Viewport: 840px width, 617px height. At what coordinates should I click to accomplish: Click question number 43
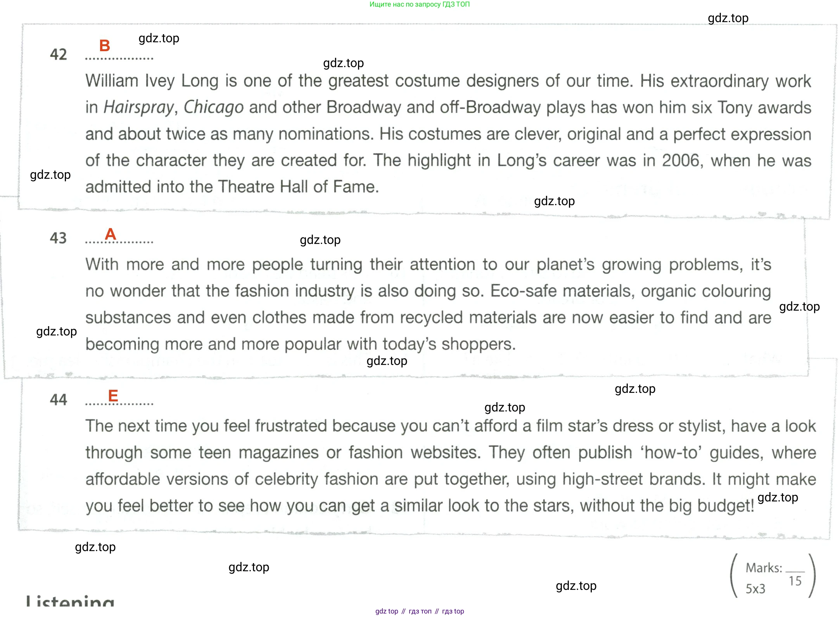pos(59,238)
